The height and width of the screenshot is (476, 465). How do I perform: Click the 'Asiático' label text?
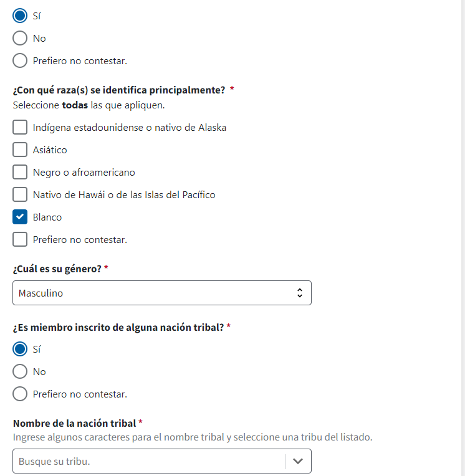(x=50, y=150)
